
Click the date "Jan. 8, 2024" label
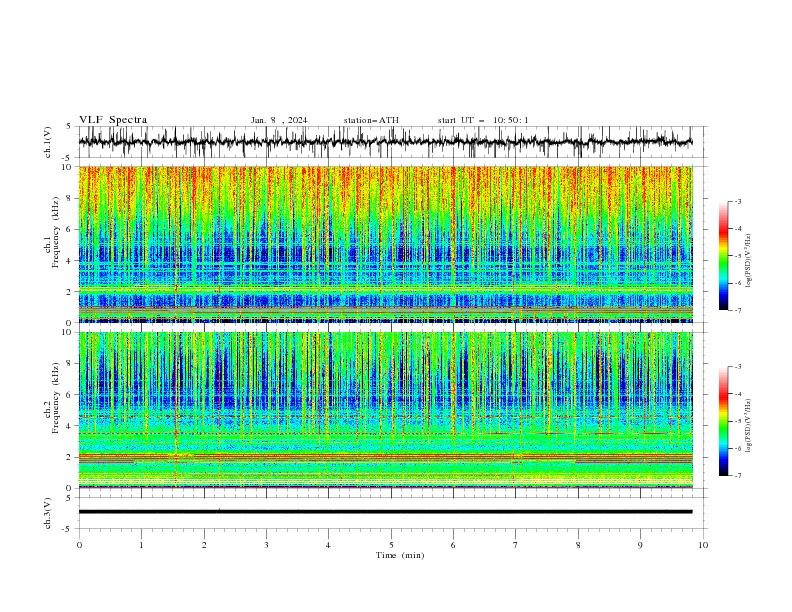[x=279, y=120]
